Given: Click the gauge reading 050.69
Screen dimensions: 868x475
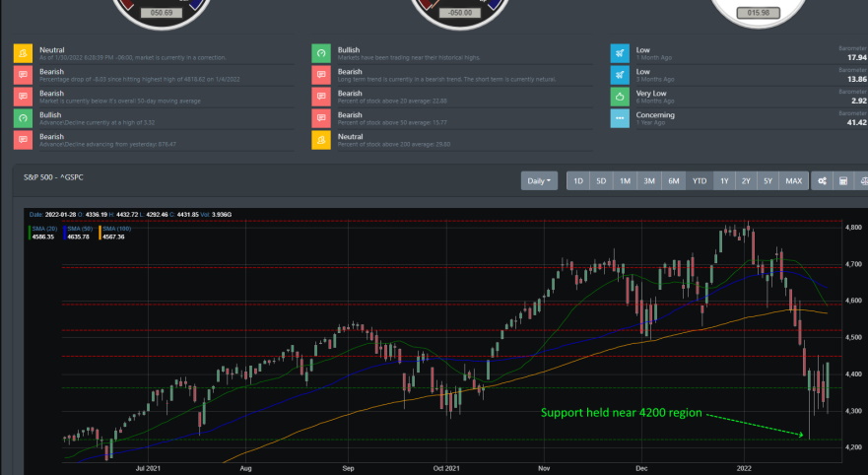Looking at the screenshot, I should click(162, 12).
